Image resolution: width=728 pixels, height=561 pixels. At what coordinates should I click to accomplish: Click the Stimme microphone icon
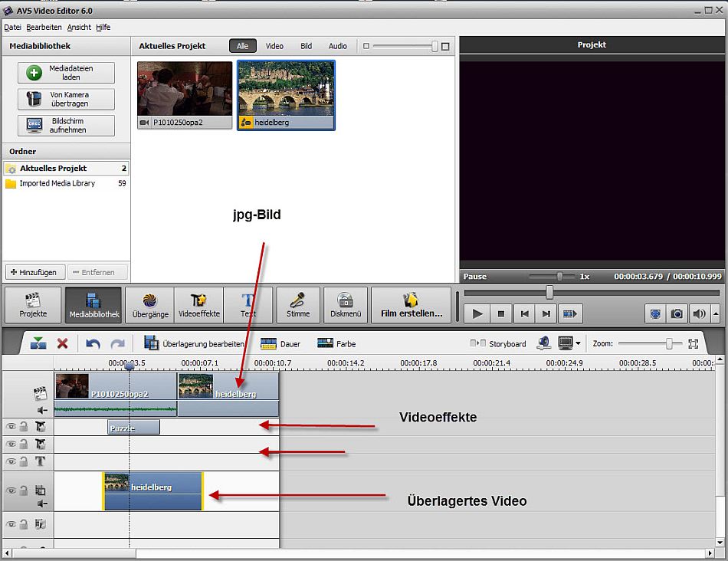[x=298, y=305]
